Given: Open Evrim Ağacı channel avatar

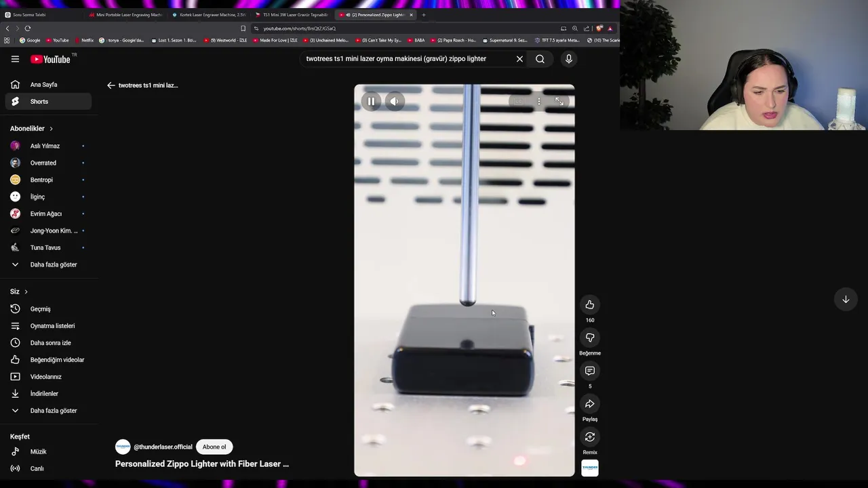Looking at the screenshot, I should [x=15, y=213].
